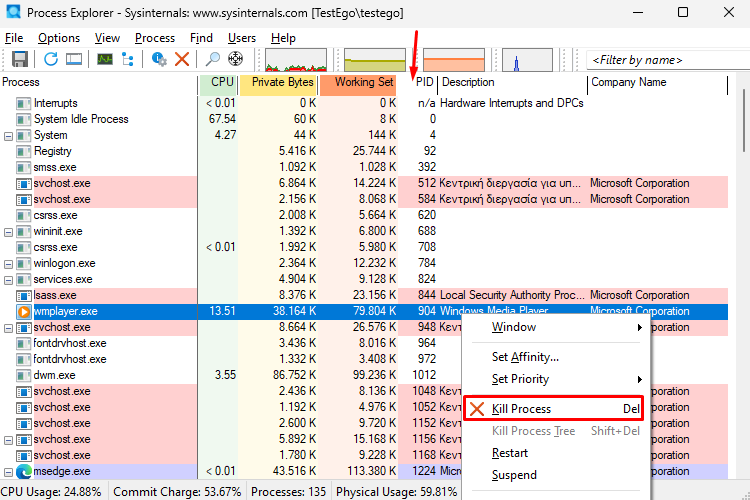This screenshot has height=500, width=750.
Task: Collapse the svchost.exe PID 1156 node
Action: tap(8, 440)
